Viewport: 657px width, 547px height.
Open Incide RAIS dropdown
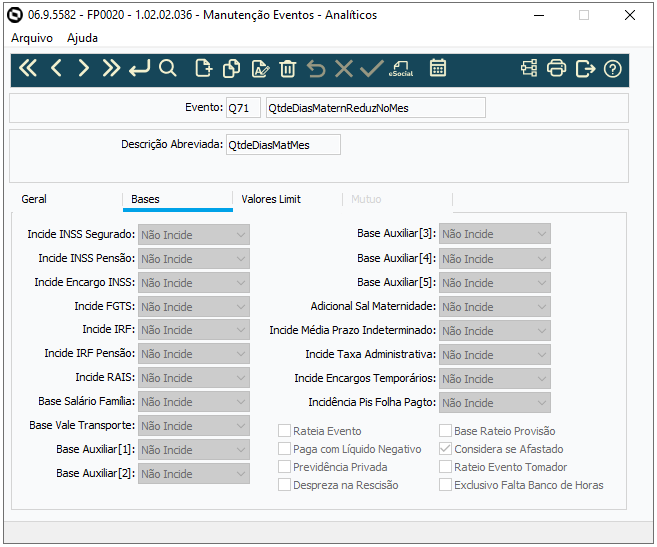pos(194,378)
